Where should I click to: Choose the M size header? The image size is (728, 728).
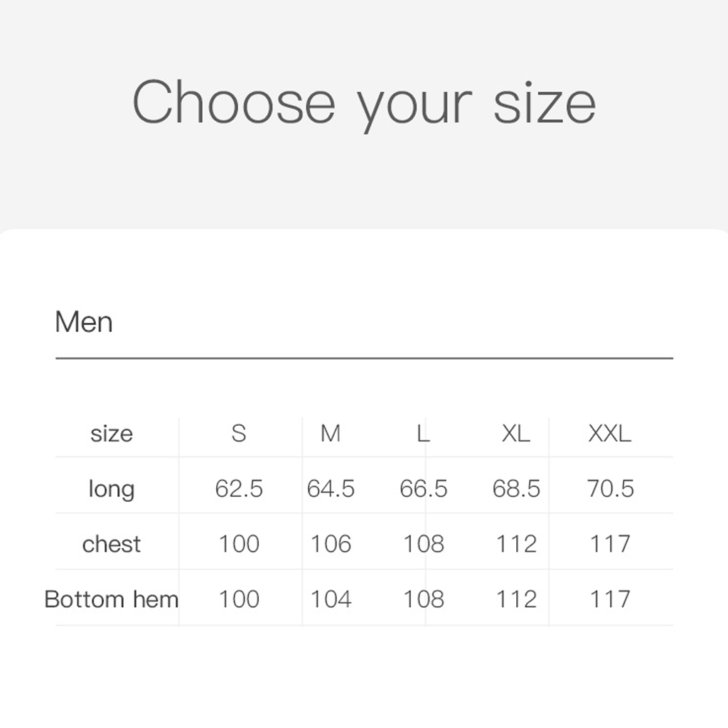(x=331, y=433)
